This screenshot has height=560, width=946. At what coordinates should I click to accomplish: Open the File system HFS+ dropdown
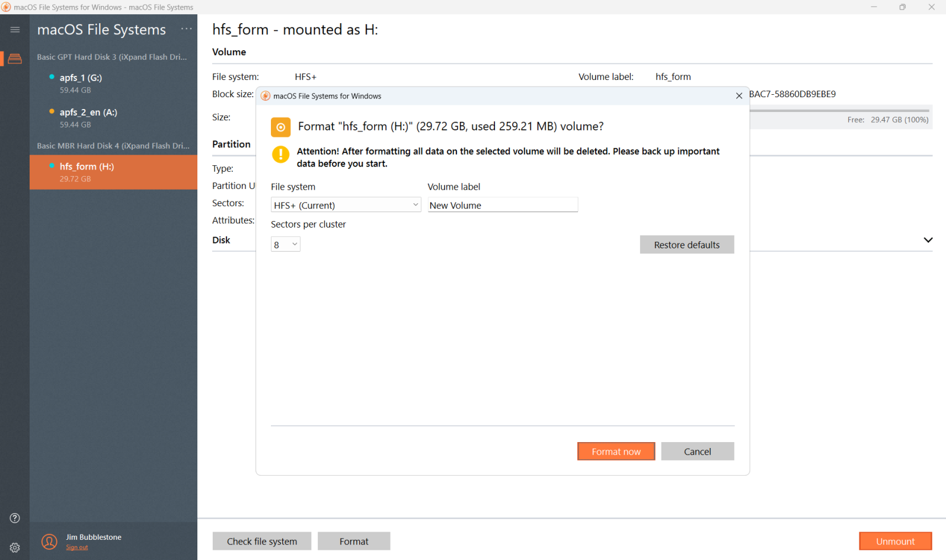(346, 205)
